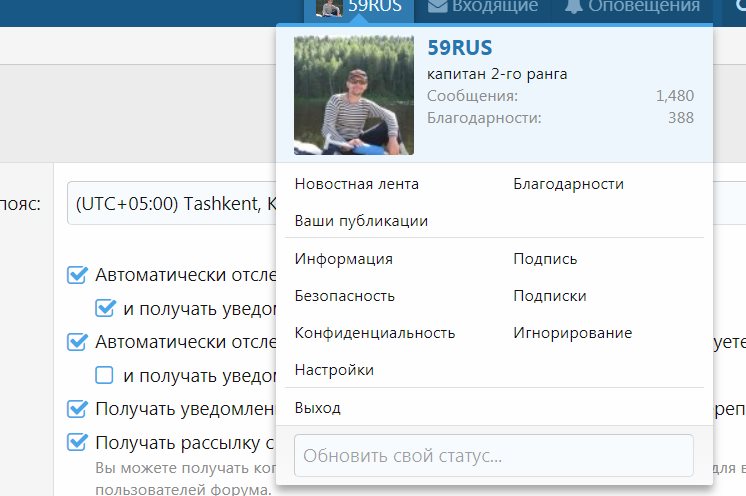This screenshot has height=496, width=746.
Task: Click the envelope icon for Входящие
Action: (x=436, y=7)
